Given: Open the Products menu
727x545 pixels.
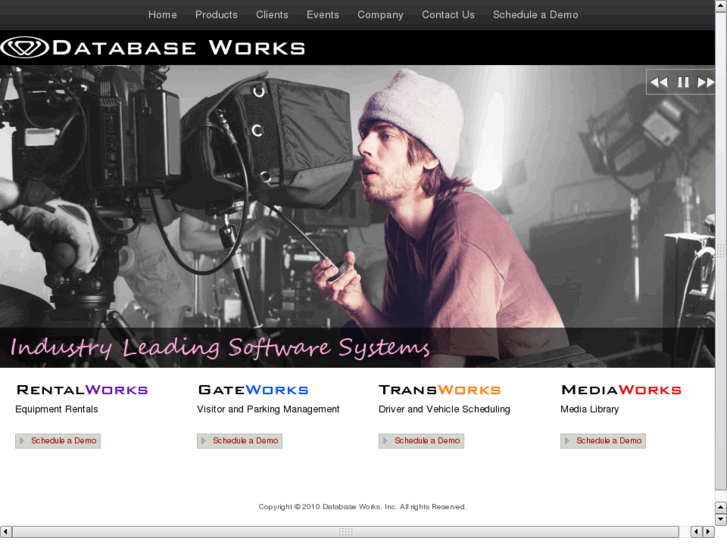Looking at the screenshot, I should pos(216,15).
